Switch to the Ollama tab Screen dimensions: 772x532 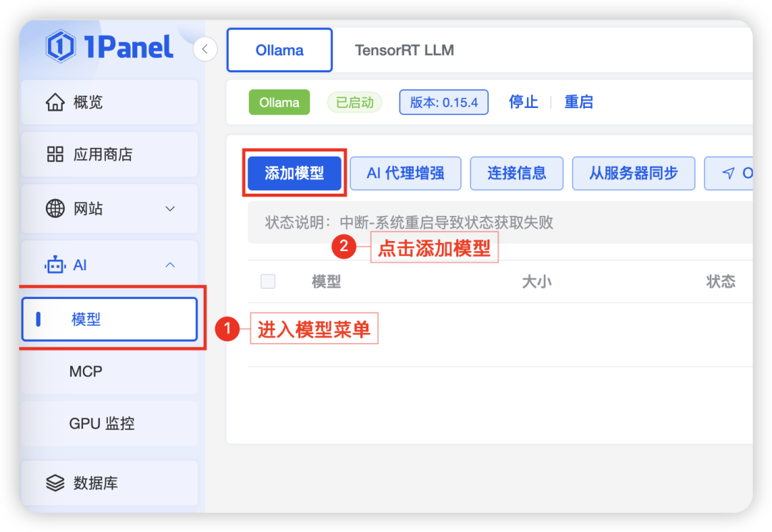point(279,50)
